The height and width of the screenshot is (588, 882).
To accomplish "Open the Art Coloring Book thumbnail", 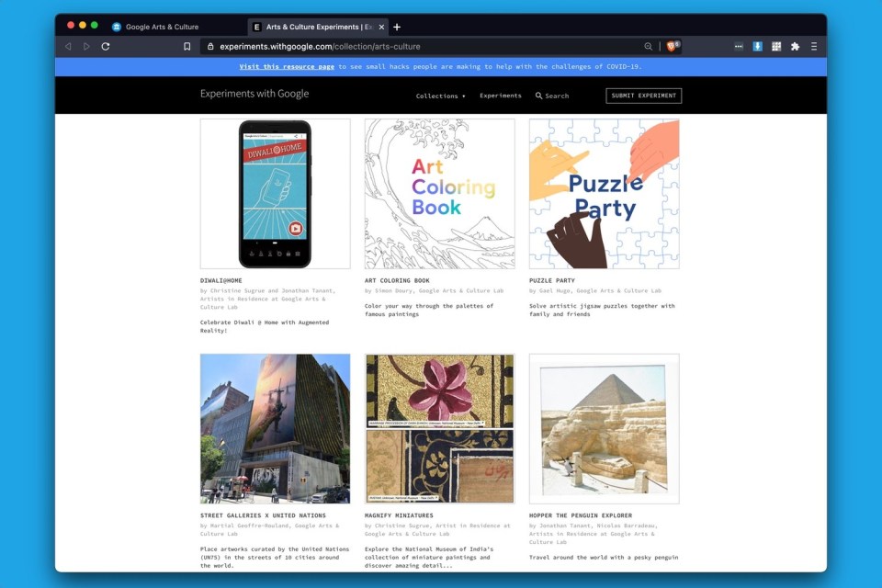I will [439, 194].
